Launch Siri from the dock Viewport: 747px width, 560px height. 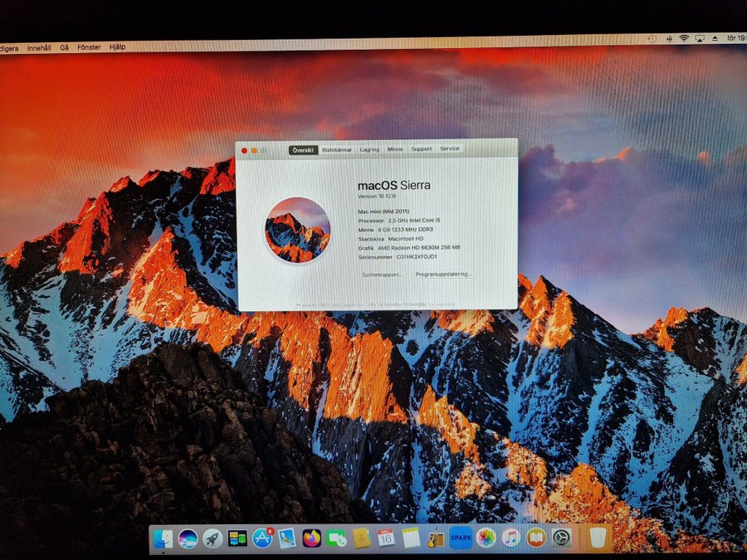tap(188, 538)
